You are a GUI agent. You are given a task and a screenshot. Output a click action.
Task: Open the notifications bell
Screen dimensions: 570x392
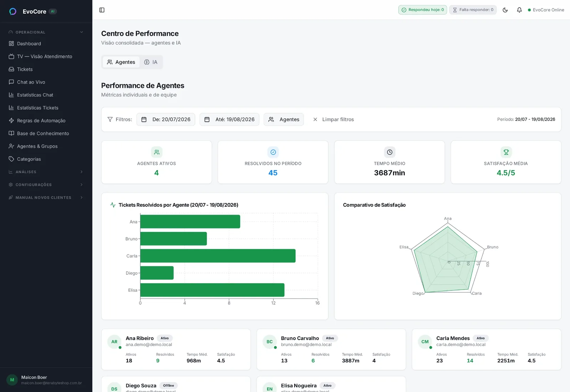pos(519,10)
